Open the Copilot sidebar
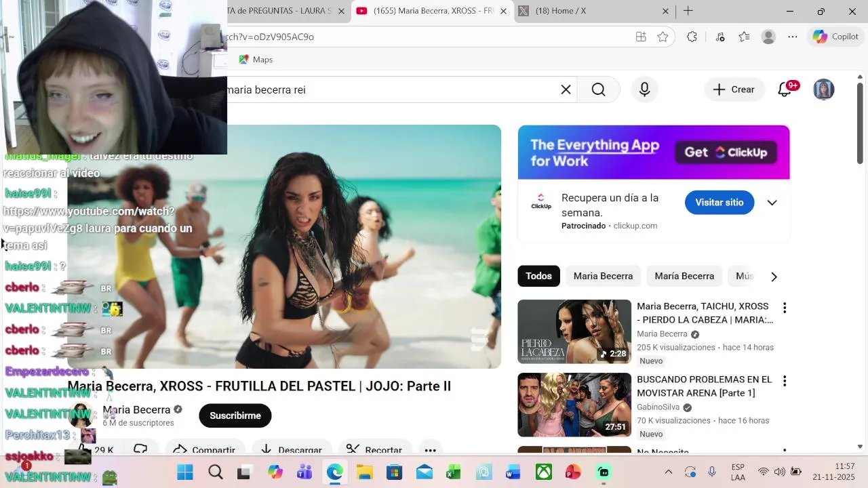The height and width of the screenshot is (488, 868). 835,37
